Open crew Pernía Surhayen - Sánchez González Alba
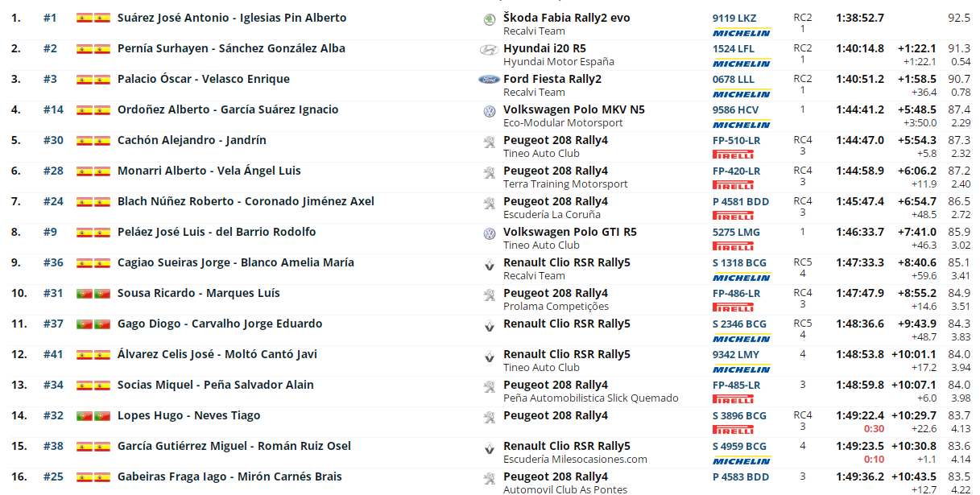This screenshot has height=495, width=980. 231,48
